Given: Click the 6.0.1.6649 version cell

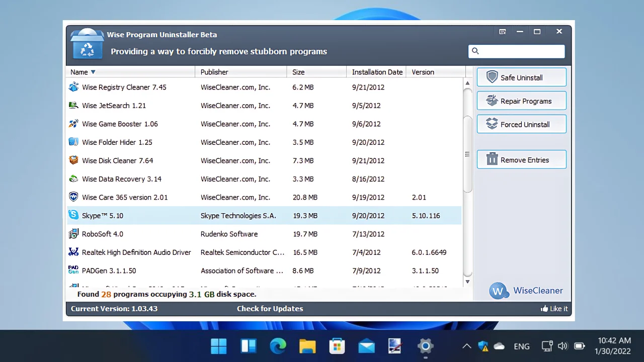Looking at the screenshot, I should coord(429,252).
